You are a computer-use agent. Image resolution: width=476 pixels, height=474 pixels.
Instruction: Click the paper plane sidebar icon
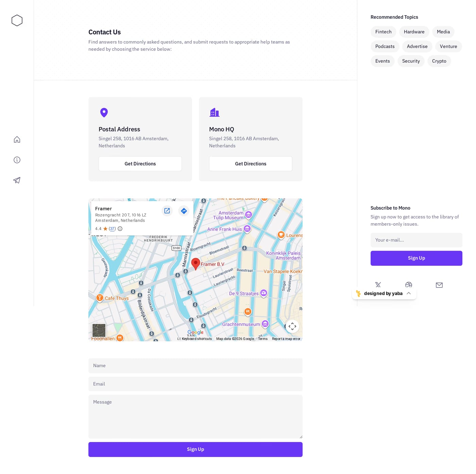(x=17, y=180)
